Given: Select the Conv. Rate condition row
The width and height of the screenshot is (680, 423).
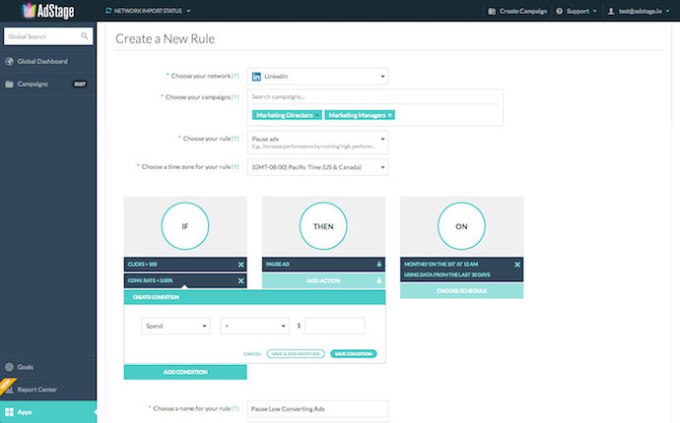Looking at the screenshot, I should pyautogui.click(x=185, y=281).
